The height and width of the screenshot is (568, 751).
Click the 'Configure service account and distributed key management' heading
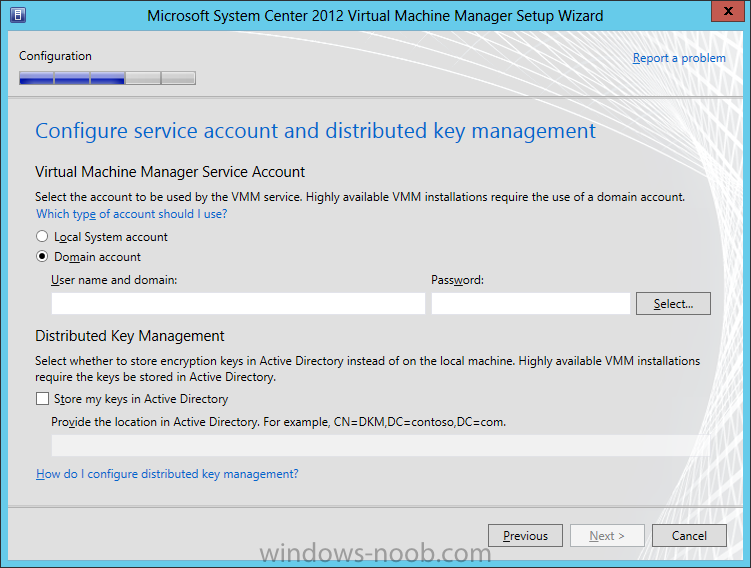coord(316,131)
